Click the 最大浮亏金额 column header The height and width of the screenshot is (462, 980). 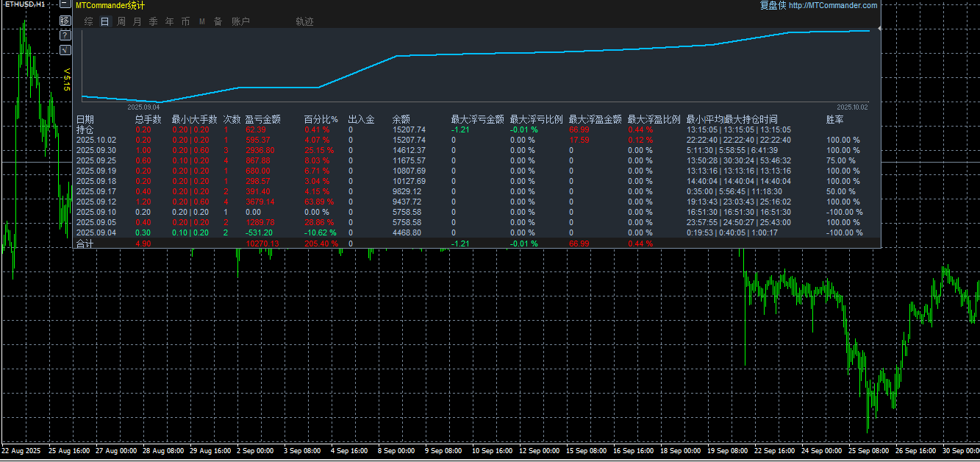[x=478, y=119]
